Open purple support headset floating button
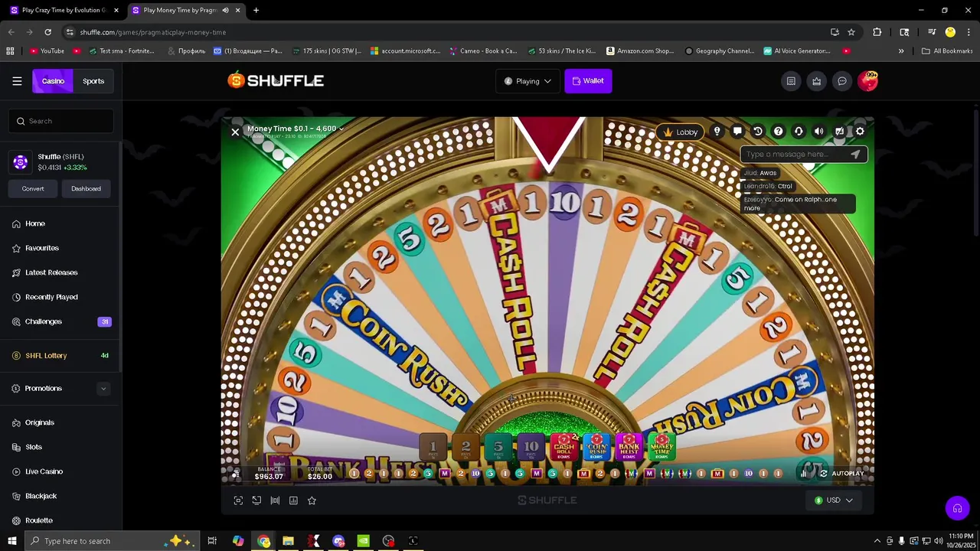980x551 pixels. coord(957,508)
